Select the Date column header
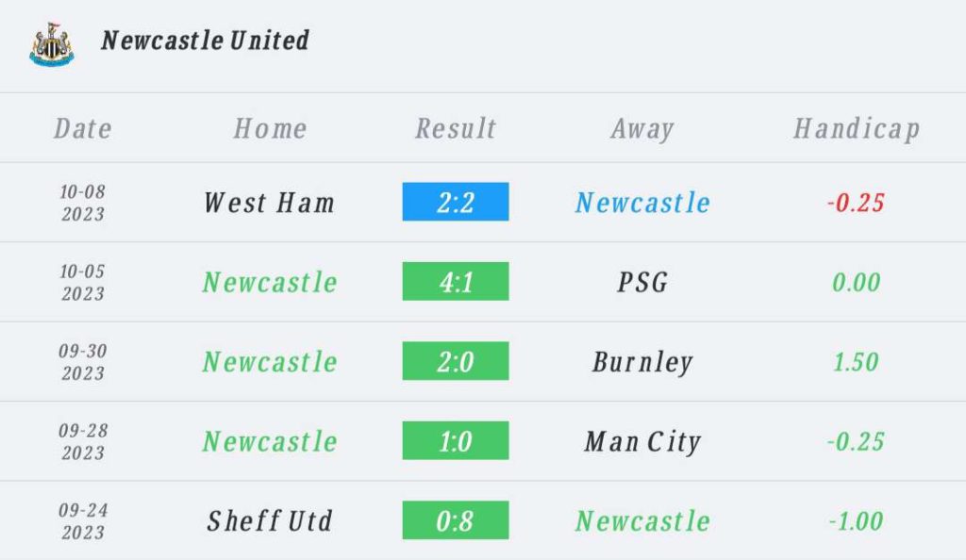This screenshot has height=560, width=966. [x=83, y=128]
